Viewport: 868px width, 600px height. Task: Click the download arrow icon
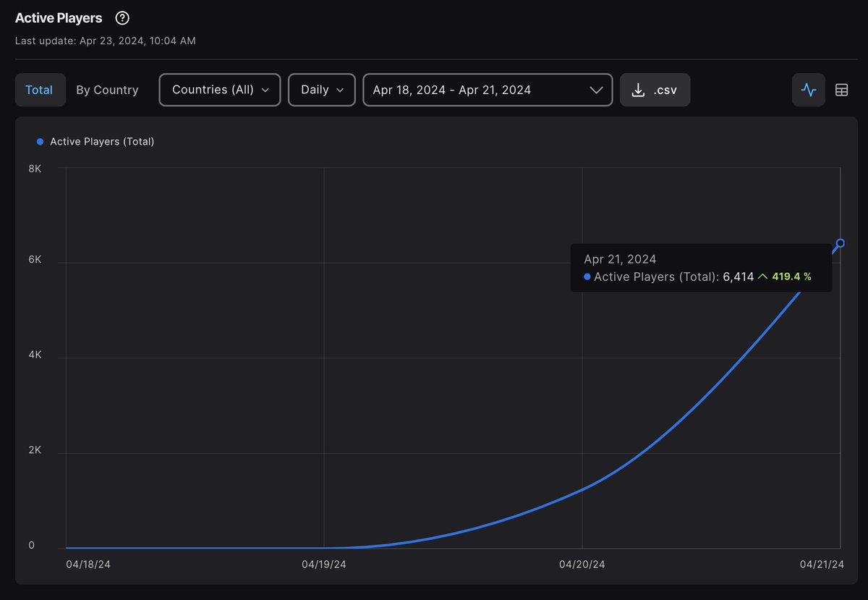638,90
